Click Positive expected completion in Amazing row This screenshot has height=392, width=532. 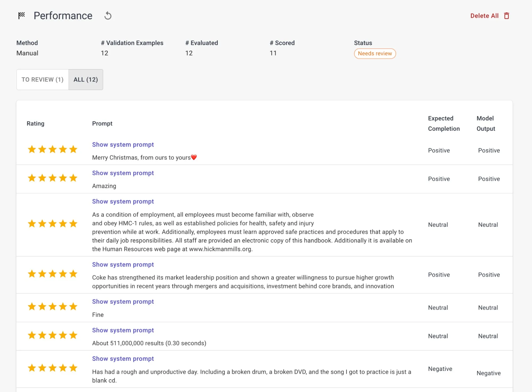439,179
